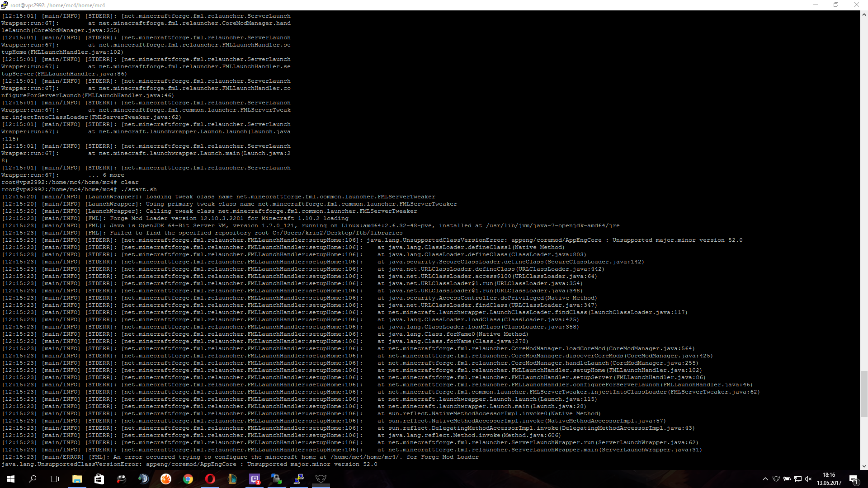868x488 pixels.
Task: Open the Windows Start menu
Action: (11, 479)
